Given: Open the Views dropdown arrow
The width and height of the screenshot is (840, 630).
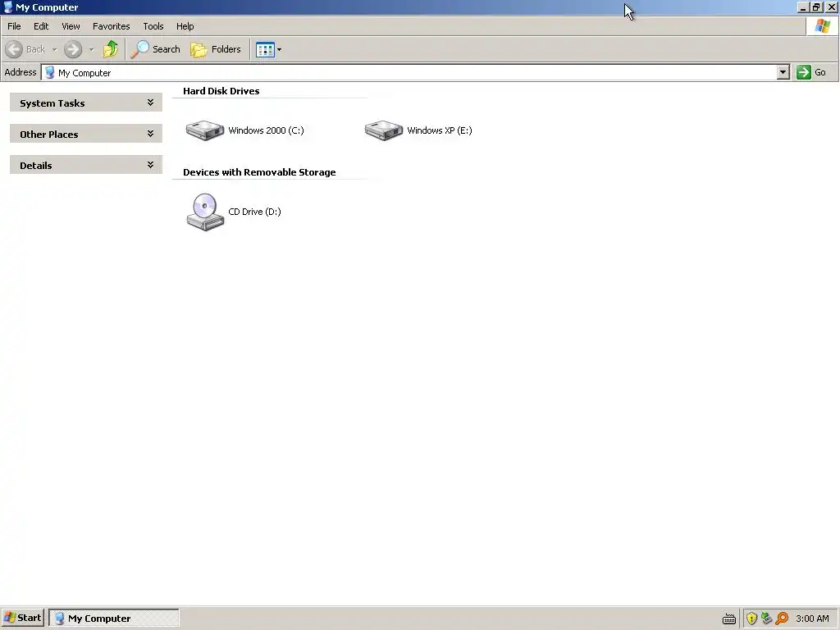Looking at the screenshot, I should (x=279, y=50).
